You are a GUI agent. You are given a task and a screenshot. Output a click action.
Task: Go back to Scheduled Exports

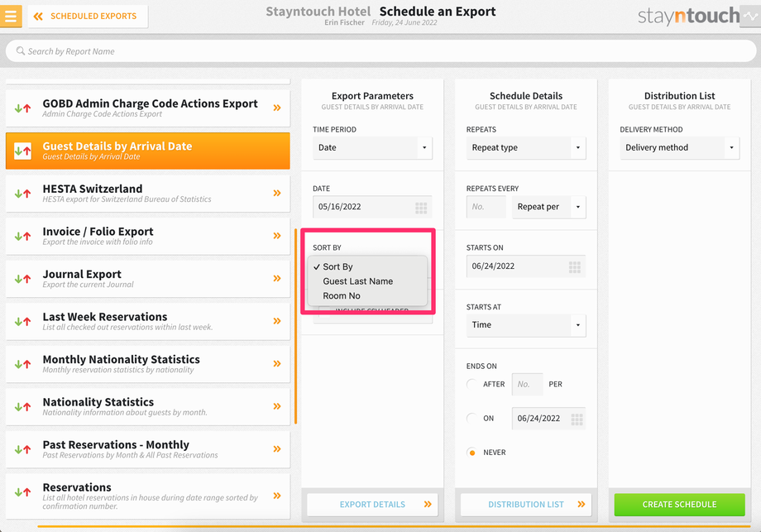[x=88, y=17]
